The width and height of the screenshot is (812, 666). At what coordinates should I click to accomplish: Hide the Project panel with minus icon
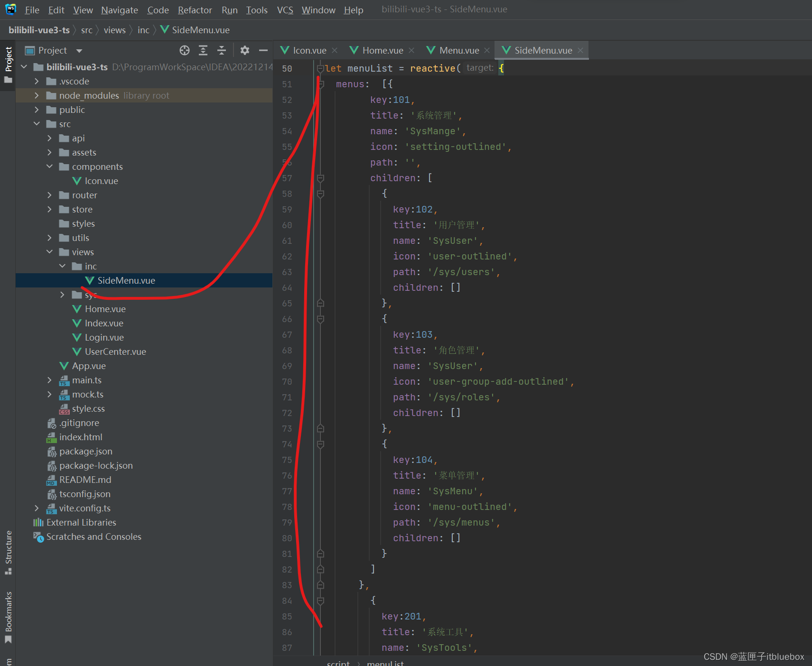(263, 50)
